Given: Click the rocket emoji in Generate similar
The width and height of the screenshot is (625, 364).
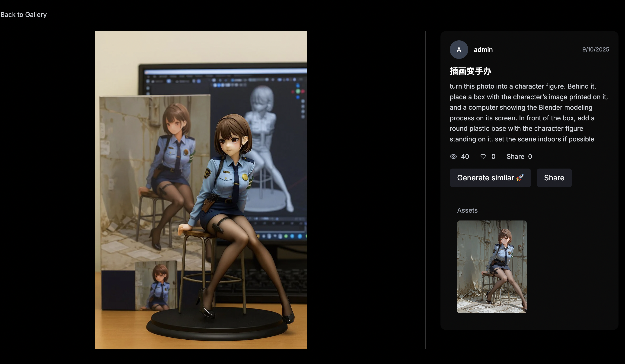Looking at the screenshot, I should pyautogui.click(x=520, y=178).
